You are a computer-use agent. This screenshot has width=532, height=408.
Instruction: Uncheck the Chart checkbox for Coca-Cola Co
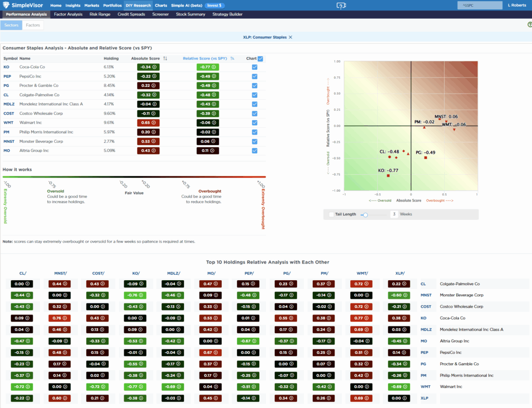tap(254, 67)
